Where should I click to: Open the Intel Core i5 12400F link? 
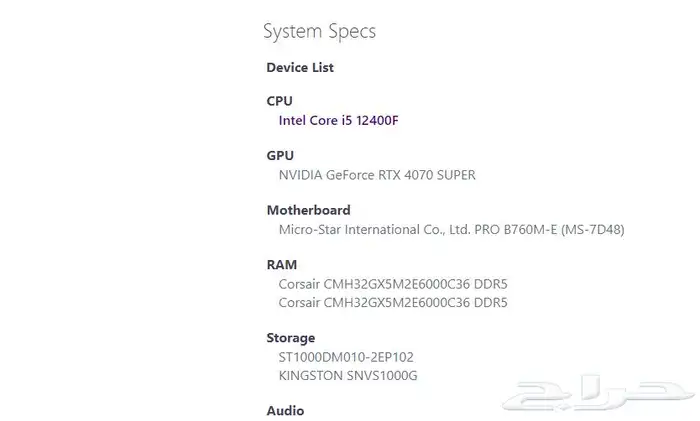pyautogui.click(x=345, y=120)
